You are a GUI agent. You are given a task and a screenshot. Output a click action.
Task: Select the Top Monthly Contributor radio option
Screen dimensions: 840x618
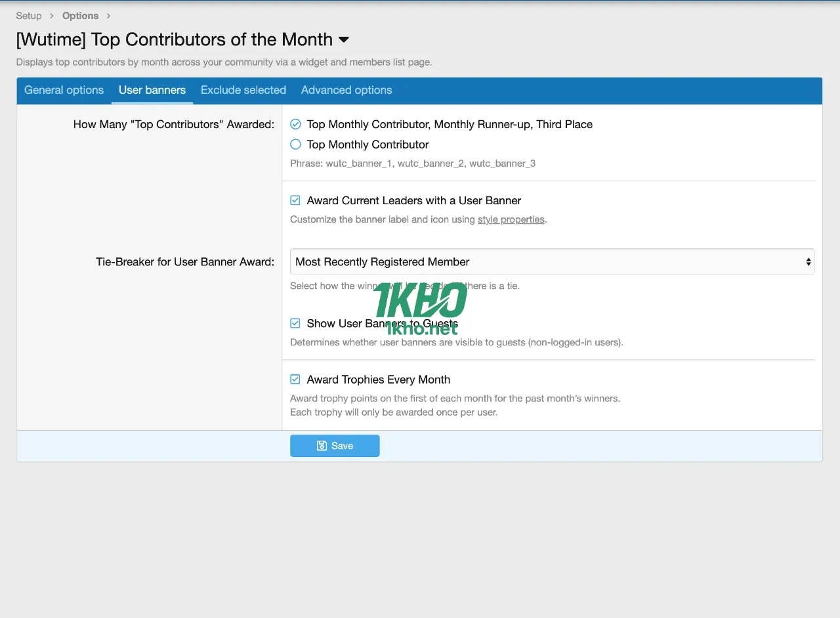(295, 144)
